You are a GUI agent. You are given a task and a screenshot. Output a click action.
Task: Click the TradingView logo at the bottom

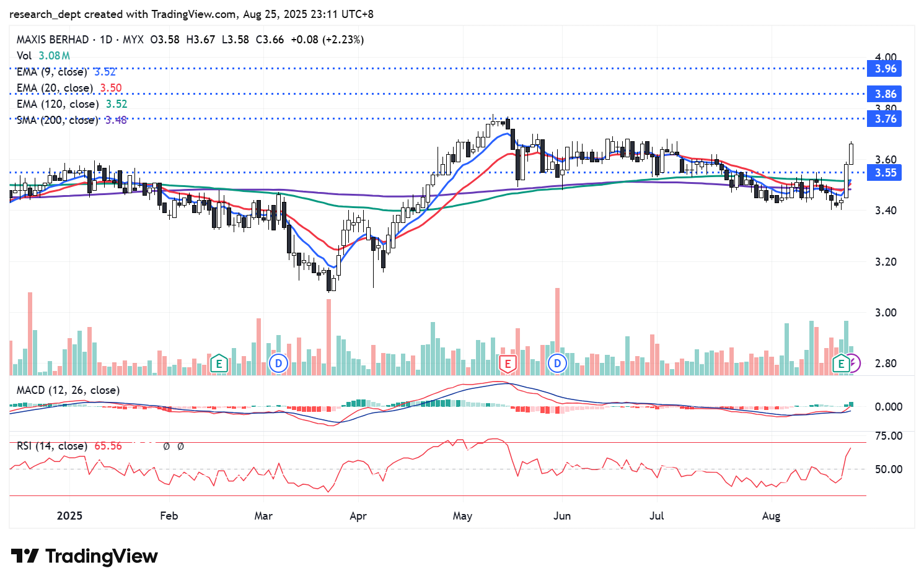click(x=84, y=556)
